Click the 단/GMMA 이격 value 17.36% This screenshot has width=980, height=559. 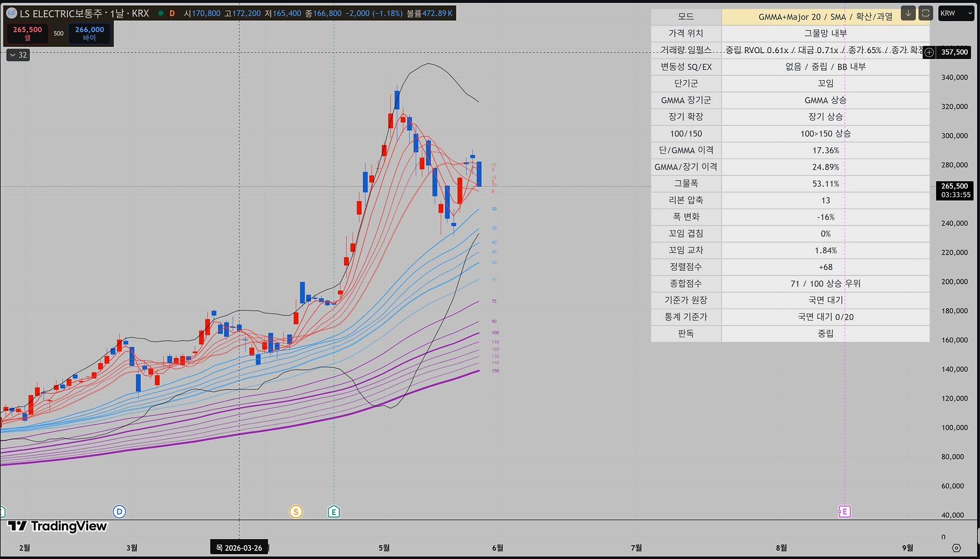point(825,150)
